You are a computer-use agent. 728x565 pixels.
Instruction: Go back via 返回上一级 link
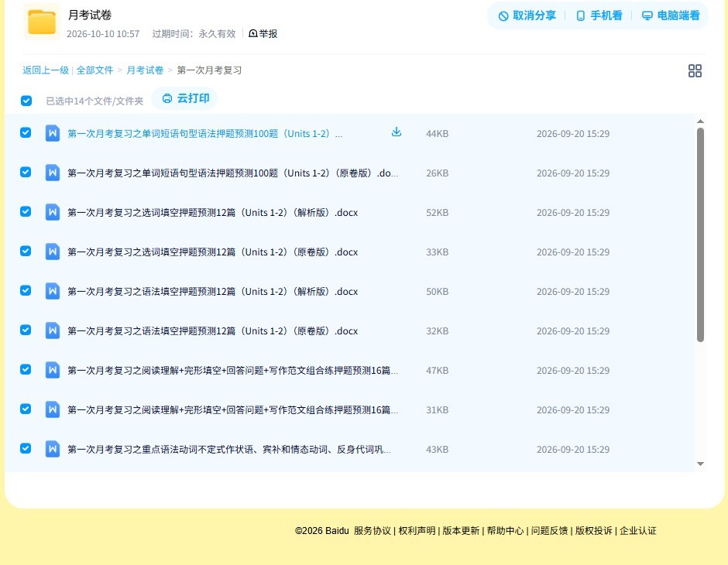[46, 70]
